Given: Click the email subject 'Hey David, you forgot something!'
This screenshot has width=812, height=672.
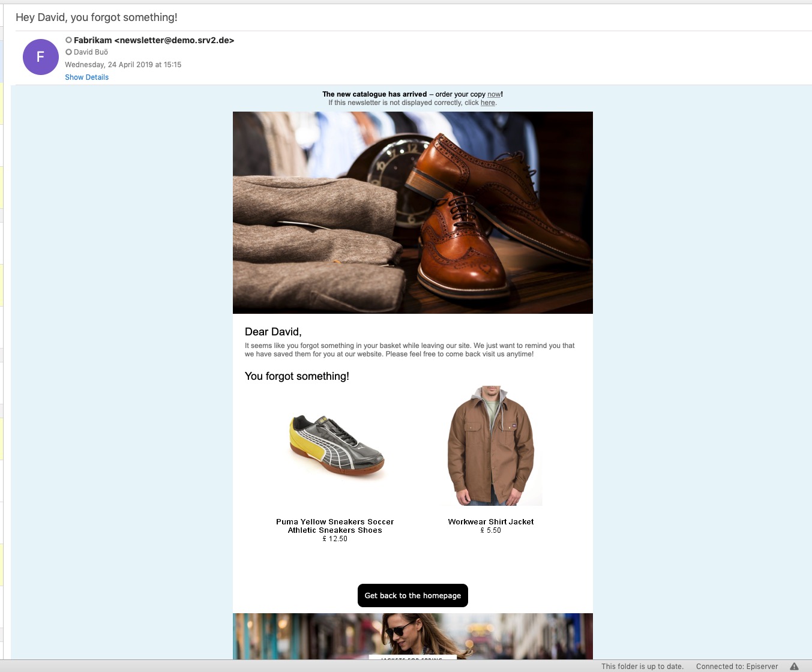Looking at the screenshot, I should pos(97,17).
